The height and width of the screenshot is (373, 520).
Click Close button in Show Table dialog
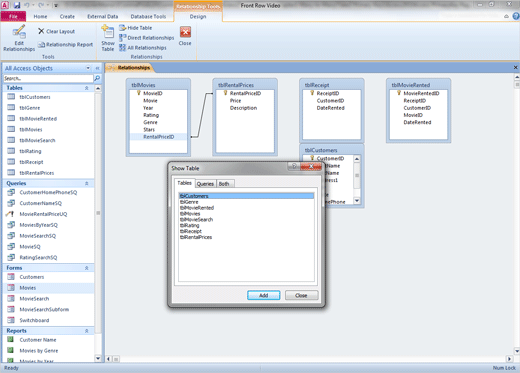point(301,295)
